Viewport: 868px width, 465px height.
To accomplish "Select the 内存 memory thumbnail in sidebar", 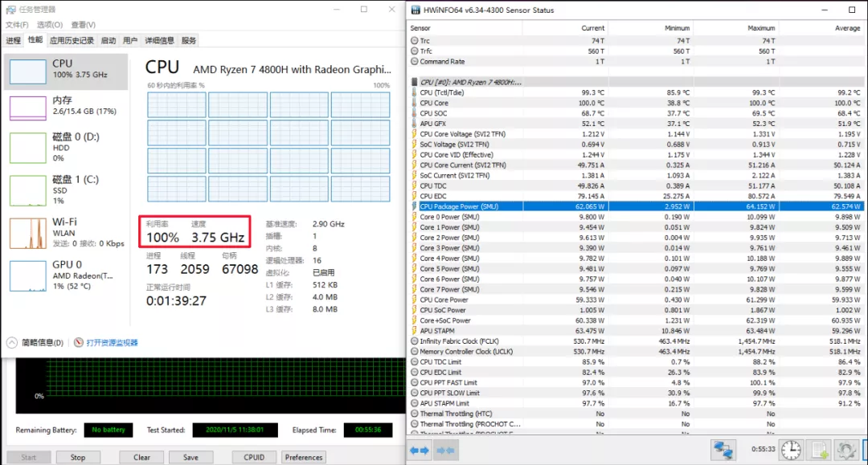I will [x=27, y=108].
